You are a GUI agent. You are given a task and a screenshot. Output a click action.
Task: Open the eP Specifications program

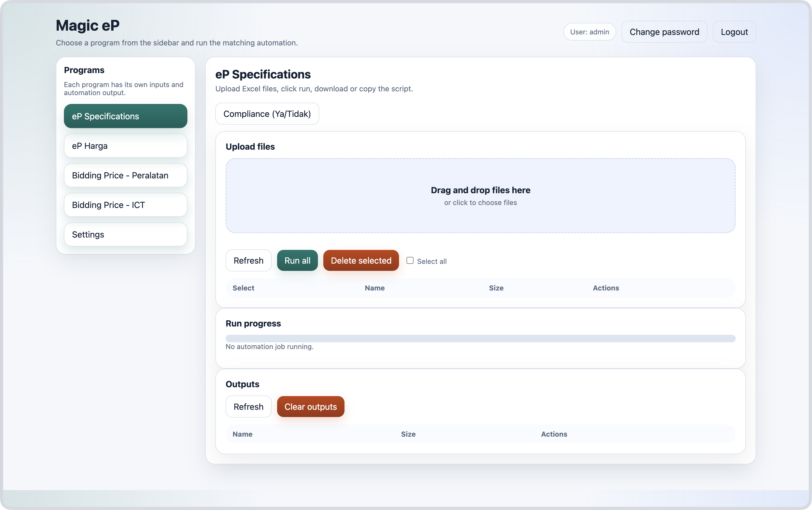click(x=125, y=116)
